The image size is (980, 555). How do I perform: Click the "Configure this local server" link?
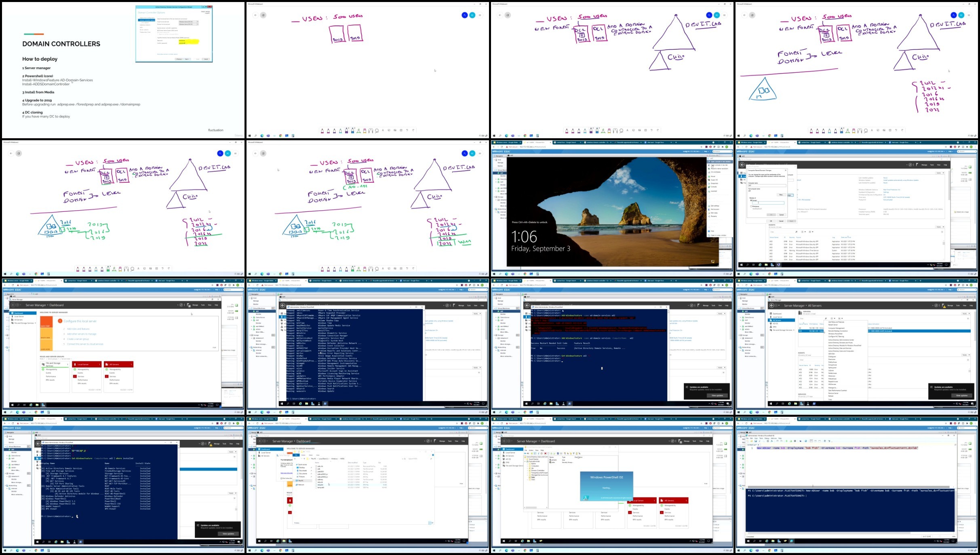tap(80, 321)
